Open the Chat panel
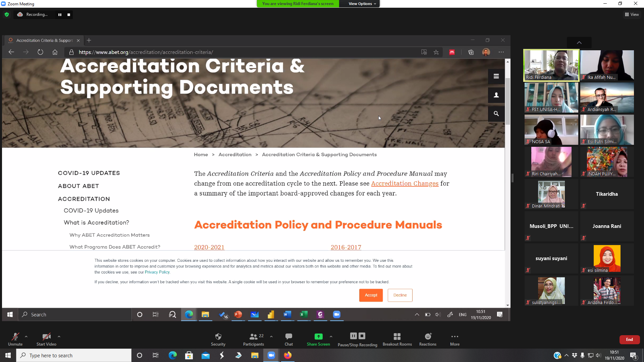Image resolution: width=644 pixels, height=362 pixels. pyautogui.click(x=288, y=337)
